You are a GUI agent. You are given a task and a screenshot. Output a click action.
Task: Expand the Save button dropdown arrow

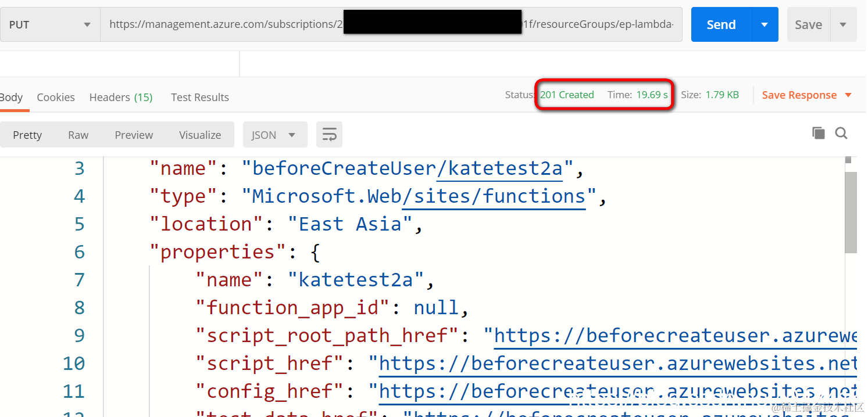click(844, 24)
